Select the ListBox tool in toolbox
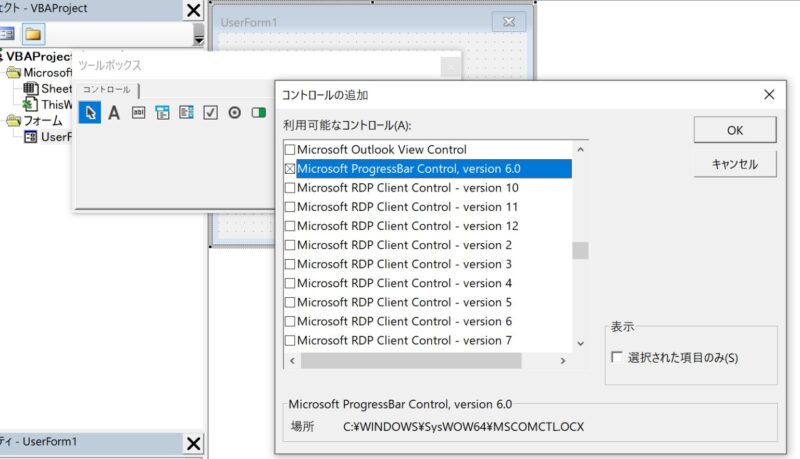This screenshot has width=800, height=459. tap(186, 113)
